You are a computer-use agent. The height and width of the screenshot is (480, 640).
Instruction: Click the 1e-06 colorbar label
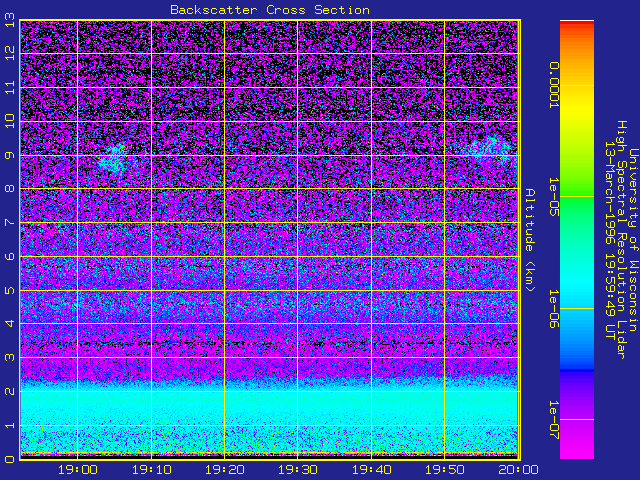point(553,309)
